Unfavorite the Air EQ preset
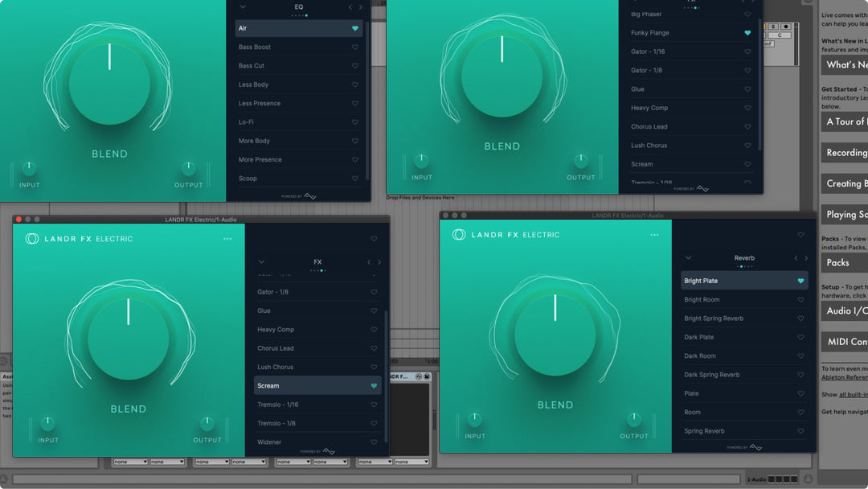Viewport: 868px width, 489px height. (x=355, y=28)
